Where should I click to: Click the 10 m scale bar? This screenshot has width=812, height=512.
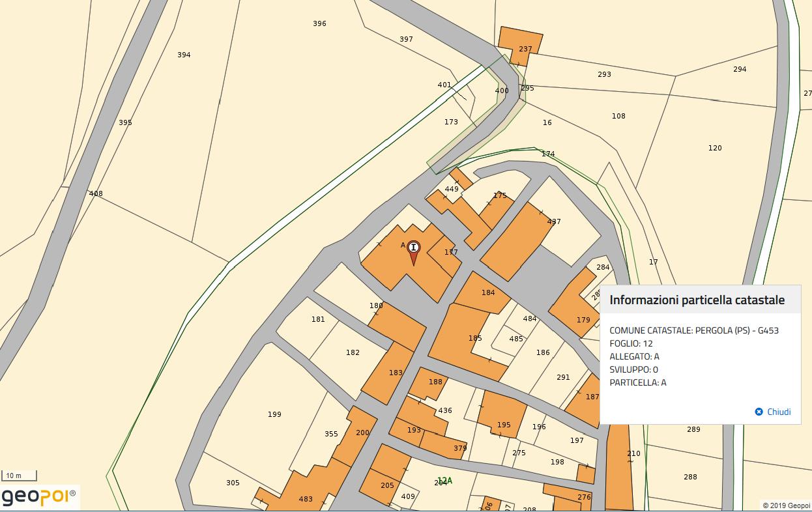tap(20, 476)
